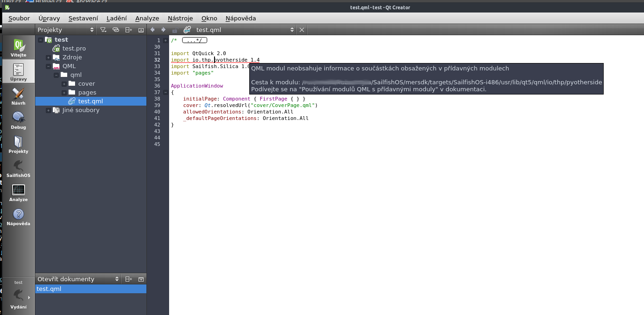Select the cover folder in tree
644x315 pixels.
pyautogui.click(x=87, y=84)
